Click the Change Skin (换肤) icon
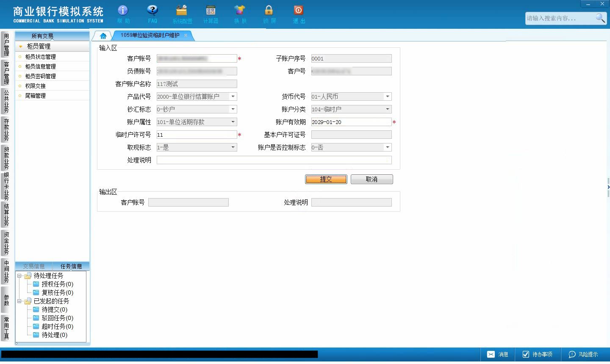 click(x=240, y=14)
